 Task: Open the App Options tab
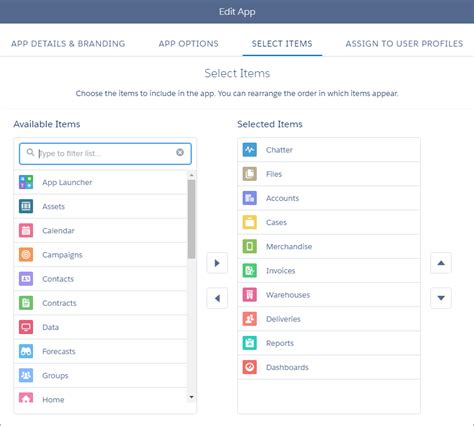click(189, 44)
